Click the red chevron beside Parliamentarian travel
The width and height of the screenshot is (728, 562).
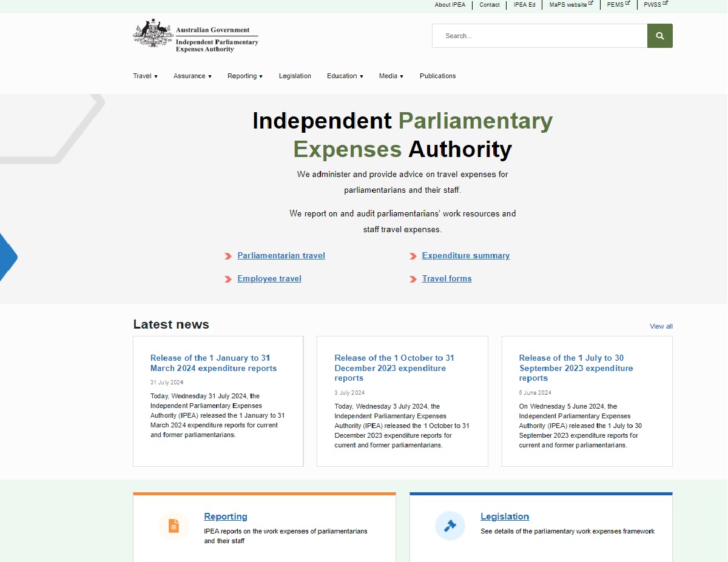point(228,256)
